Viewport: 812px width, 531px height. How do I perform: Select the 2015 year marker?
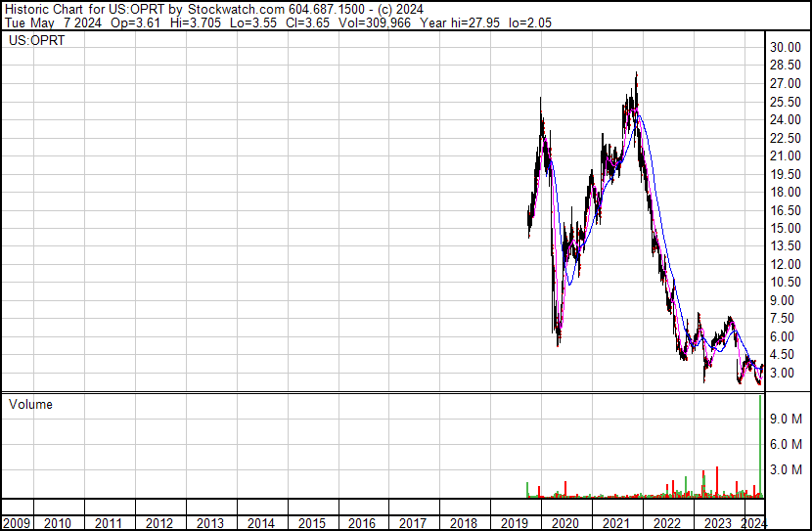pos(311,523)
